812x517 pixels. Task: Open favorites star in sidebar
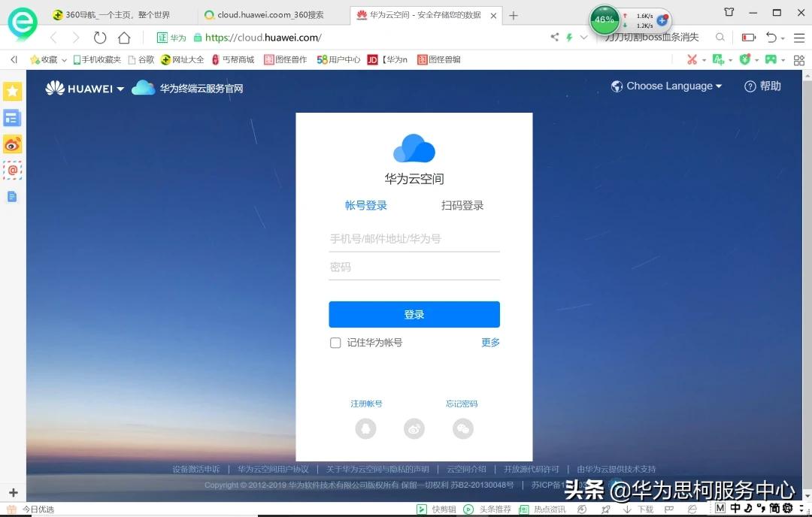pos(13,92)
